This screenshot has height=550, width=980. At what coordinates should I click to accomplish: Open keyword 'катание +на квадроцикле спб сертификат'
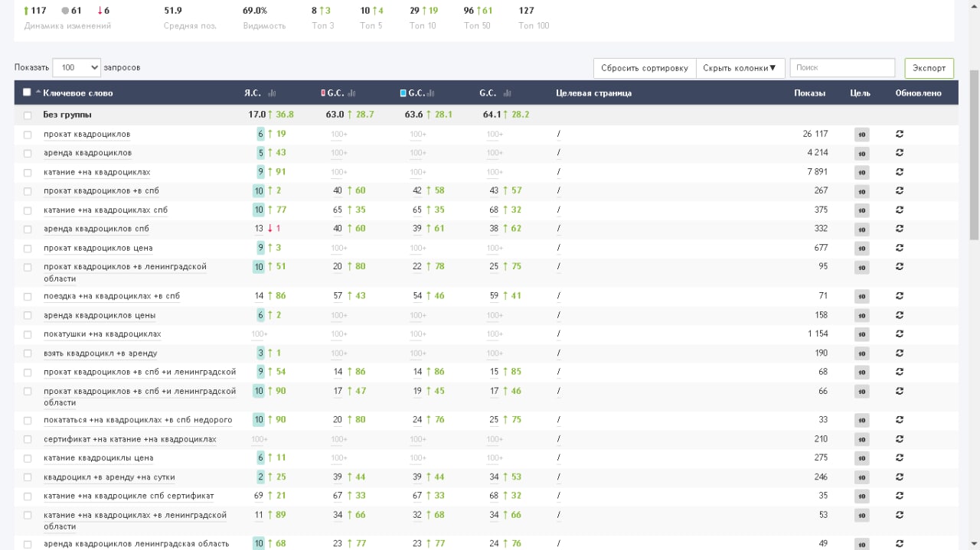coord(129,496)
